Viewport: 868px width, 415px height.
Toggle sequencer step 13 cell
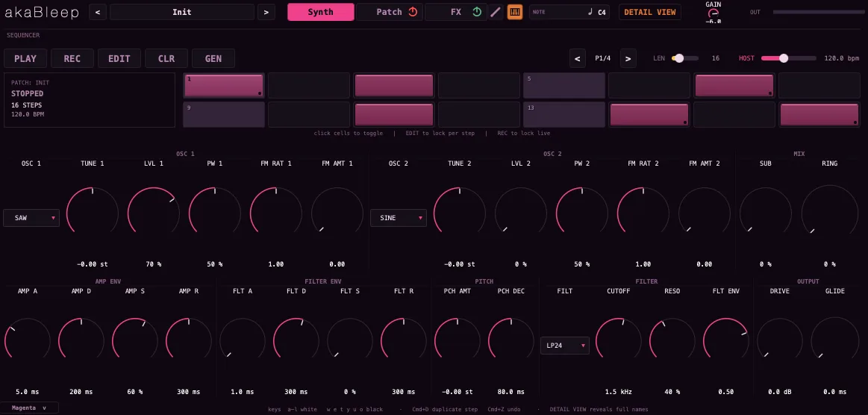pos(564,114)
